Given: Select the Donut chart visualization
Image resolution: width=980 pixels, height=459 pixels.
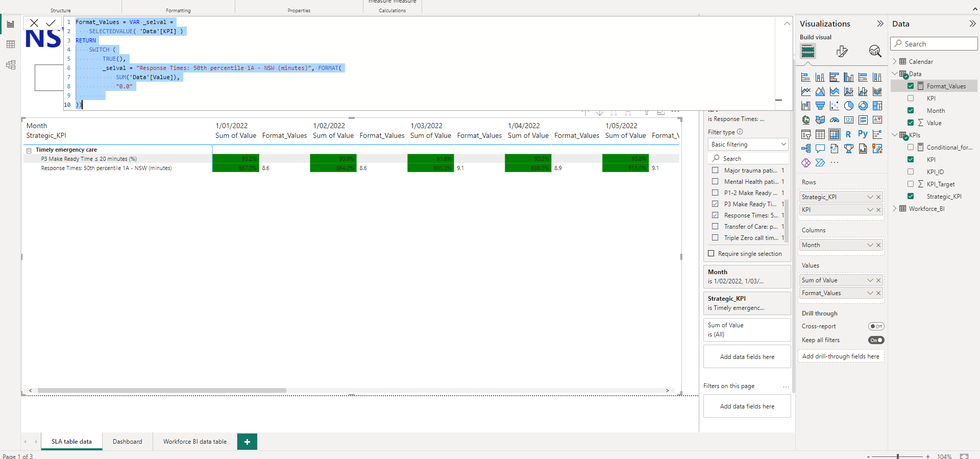Looking at the screenshot, I should point(863,106).
